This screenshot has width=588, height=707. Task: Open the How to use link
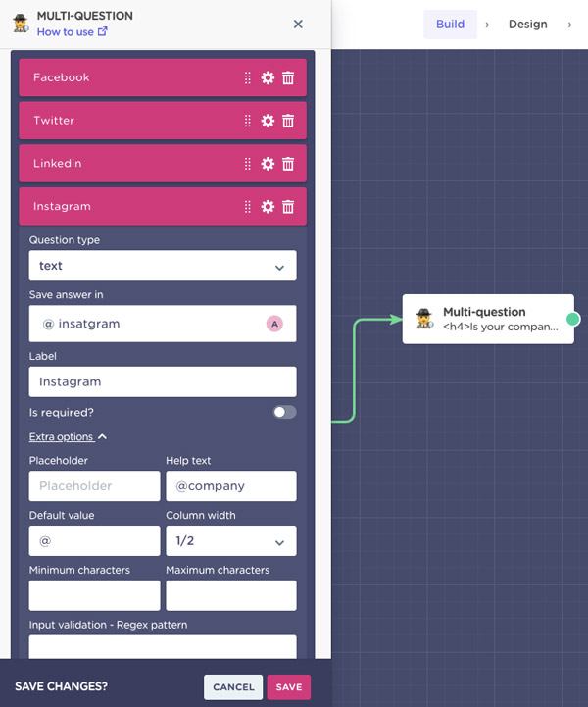tap(73, 32)
